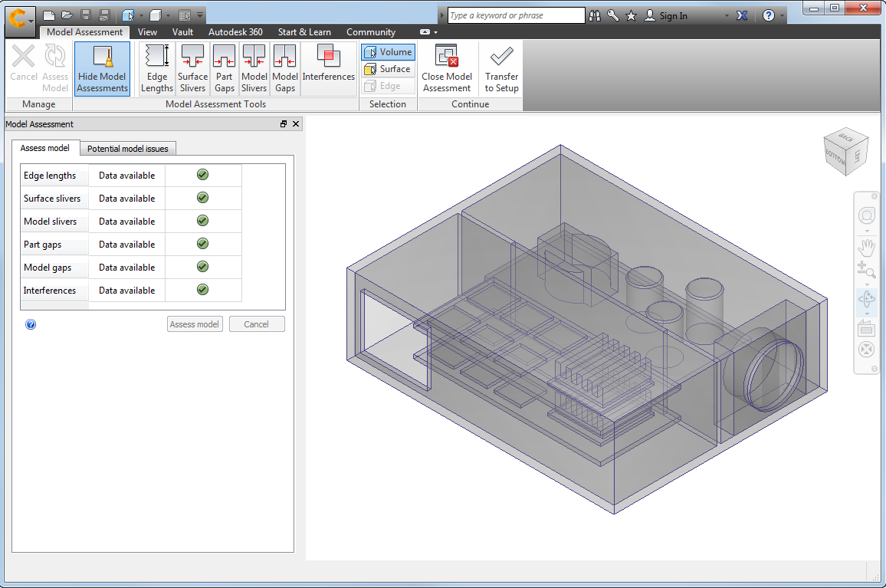The height and width of the screenshot is (588, 886).
Task: Close the Model Assessment panel
Action: (296, 124)
